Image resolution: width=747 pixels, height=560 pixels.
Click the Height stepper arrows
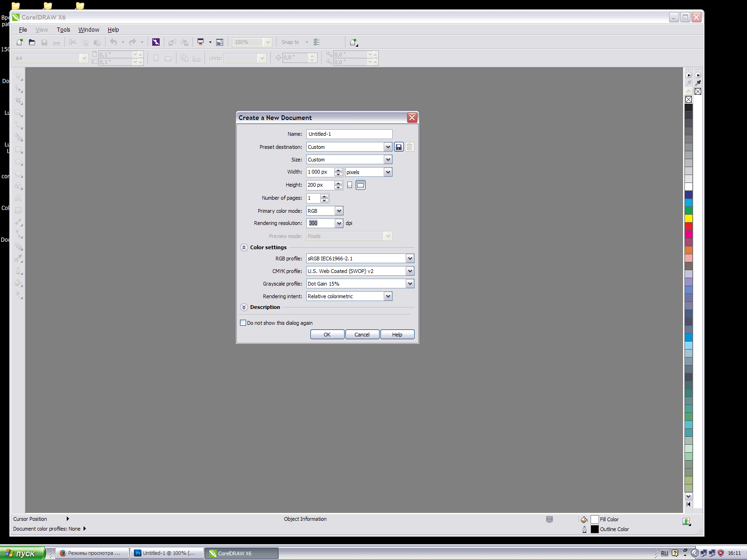click(338, 185)
